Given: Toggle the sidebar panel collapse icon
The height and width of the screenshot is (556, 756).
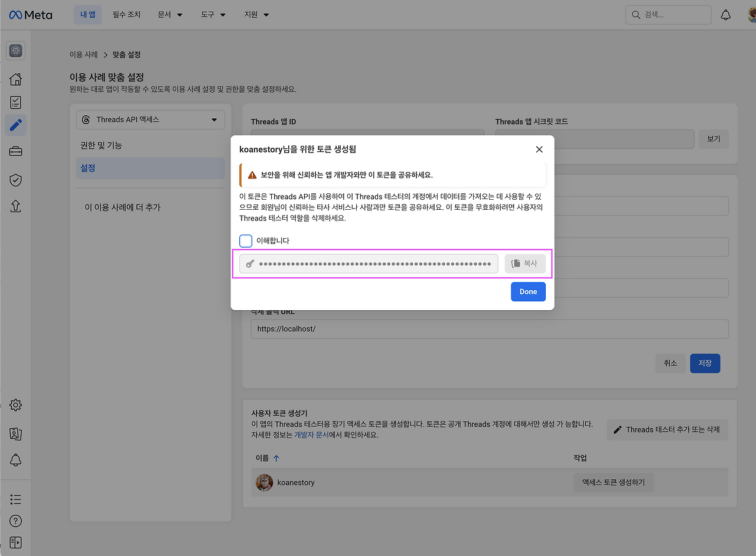Looking at the screenshot, I should [x=16, y=542].
